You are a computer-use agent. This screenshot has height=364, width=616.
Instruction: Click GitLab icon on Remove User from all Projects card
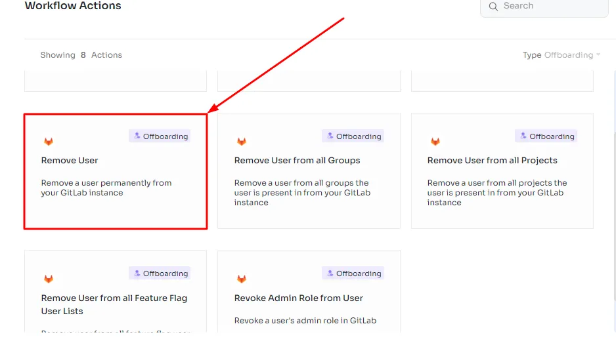pos(435,141)
